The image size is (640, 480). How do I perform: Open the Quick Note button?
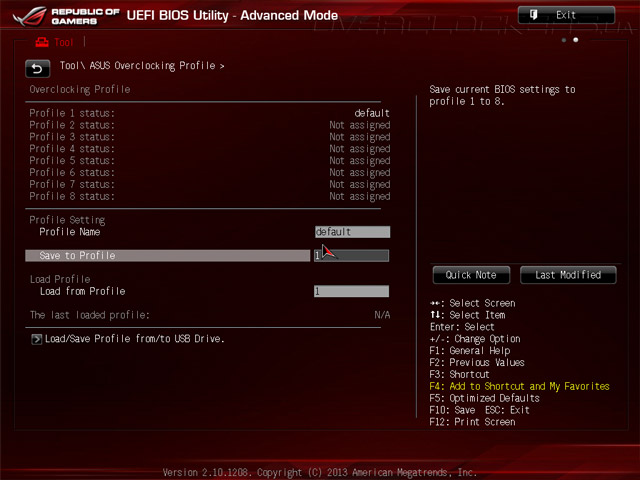point(471,275)
